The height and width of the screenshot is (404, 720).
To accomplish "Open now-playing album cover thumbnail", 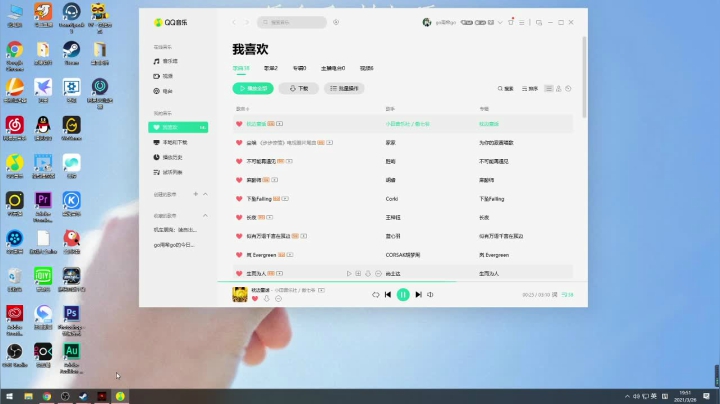I will (x=240, y=294).
